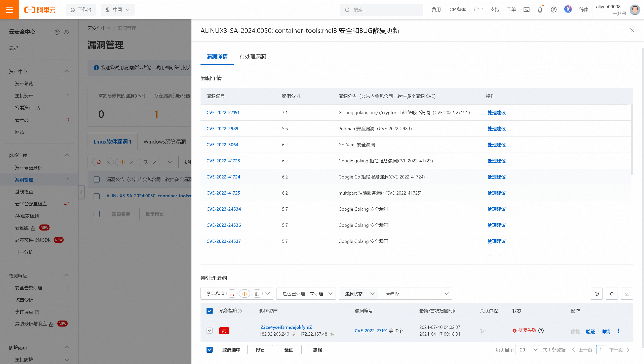Click the 修复 batch button
This screenshot has height=364, width=644.
(260, 350)
